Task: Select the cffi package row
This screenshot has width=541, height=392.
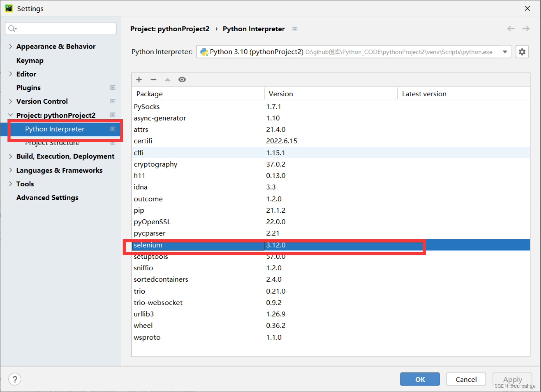Action: [331, 153]
